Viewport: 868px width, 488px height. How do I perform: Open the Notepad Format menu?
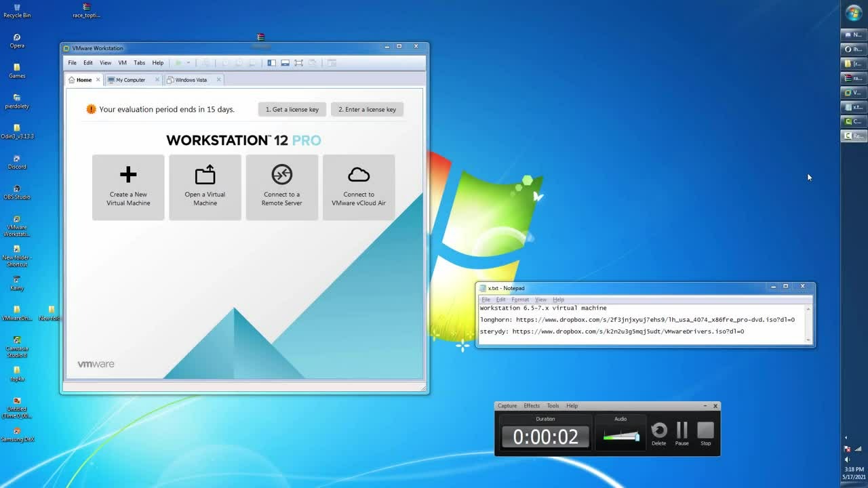coord(520,300)
